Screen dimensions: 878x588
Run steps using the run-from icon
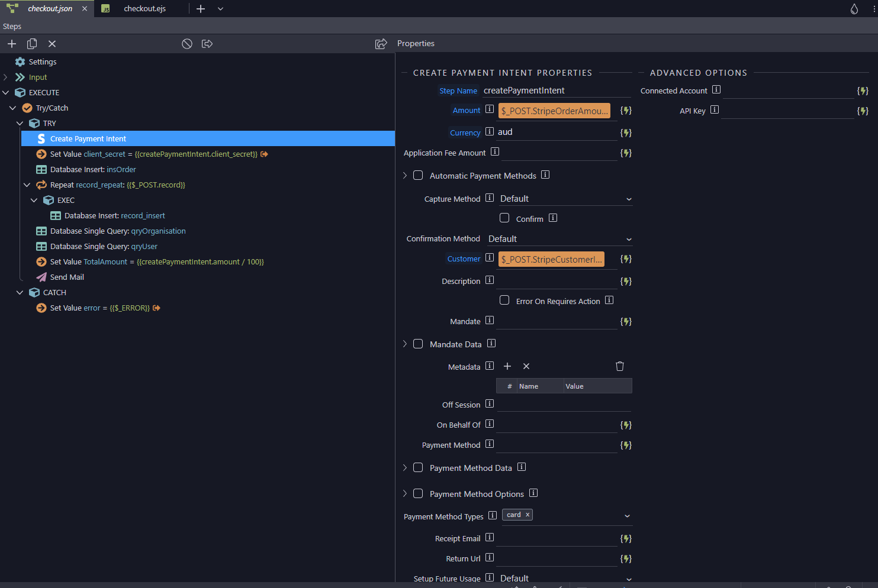click(207, 43)
